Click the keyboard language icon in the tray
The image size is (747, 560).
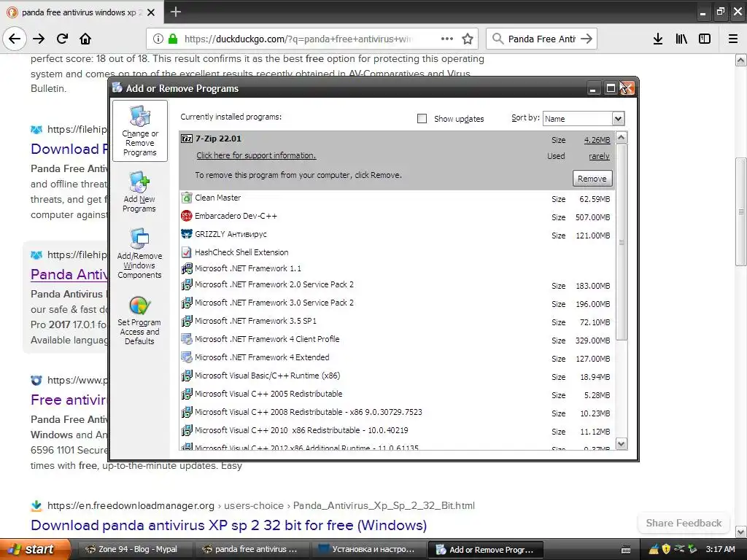626,550
